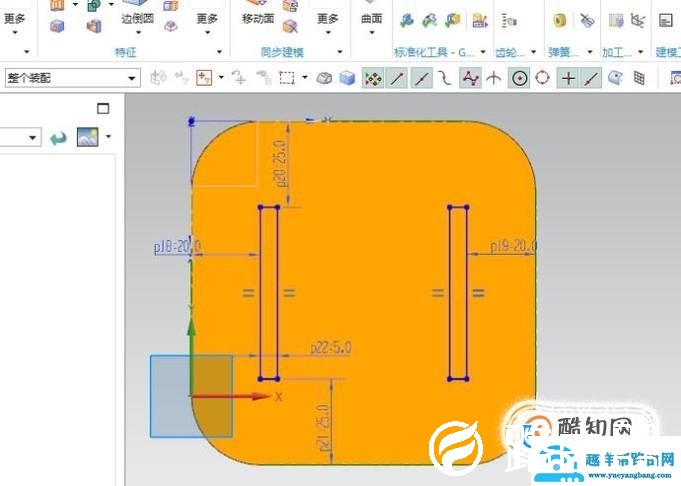Select the p19=20.0 dimension label
The height and width of the screenshot is (486, 681).
[x=512, y=246]
